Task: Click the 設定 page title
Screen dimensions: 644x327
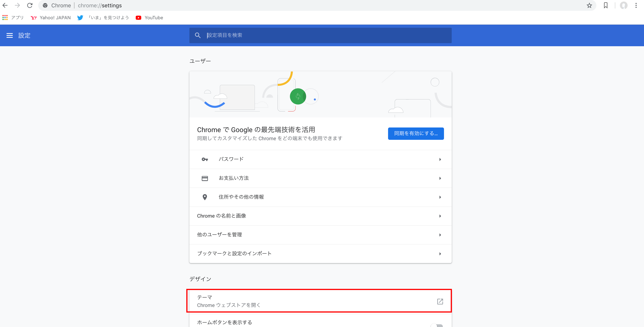Action: point(24,35)
